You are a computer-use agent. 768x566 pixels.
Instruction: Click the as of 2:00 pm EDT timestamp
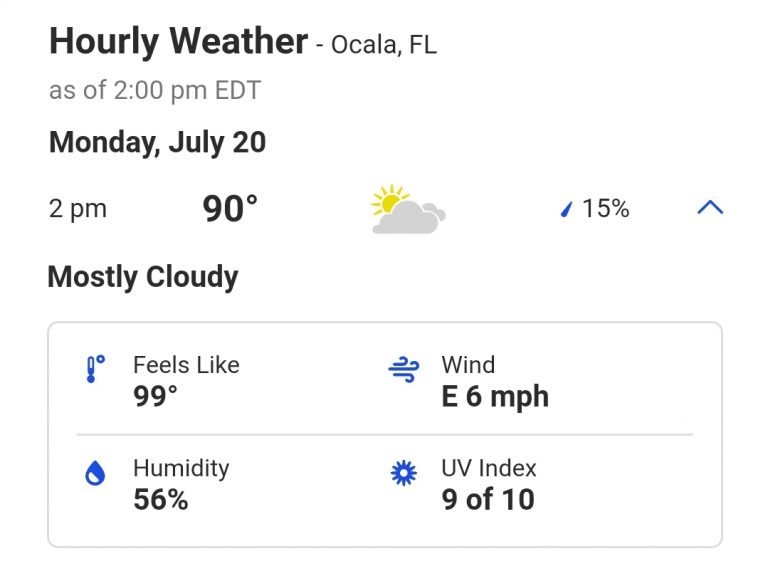click(155, 90)
